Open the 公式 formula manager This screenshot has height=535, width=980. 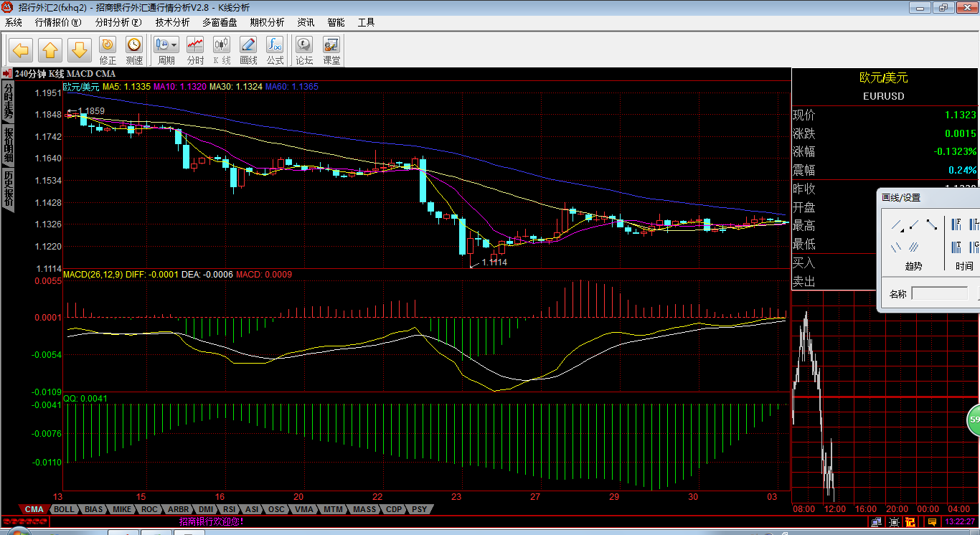[275, 50]
